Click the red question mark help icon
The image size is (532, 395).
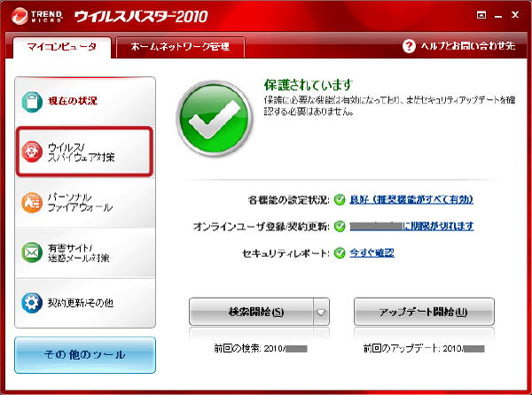[409, 46]
